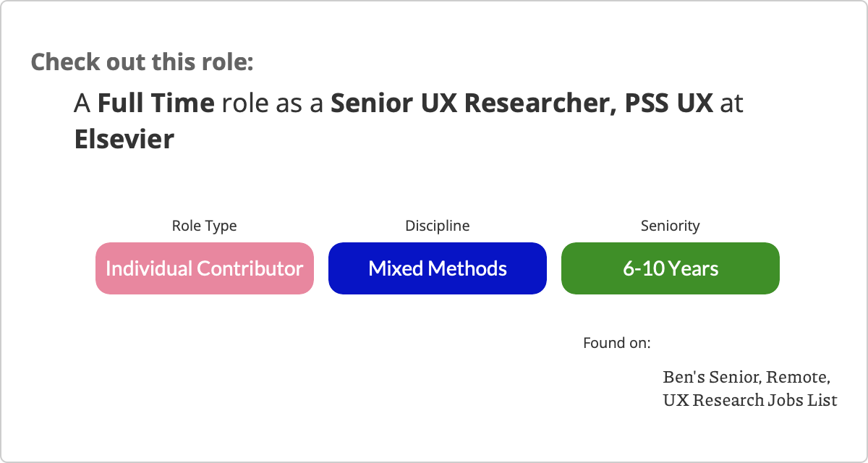Image resolution: width=868 pixels, height=463 pixels.
Task: Select the "Senior UX Researcher" job title
Action: [467, 103]
